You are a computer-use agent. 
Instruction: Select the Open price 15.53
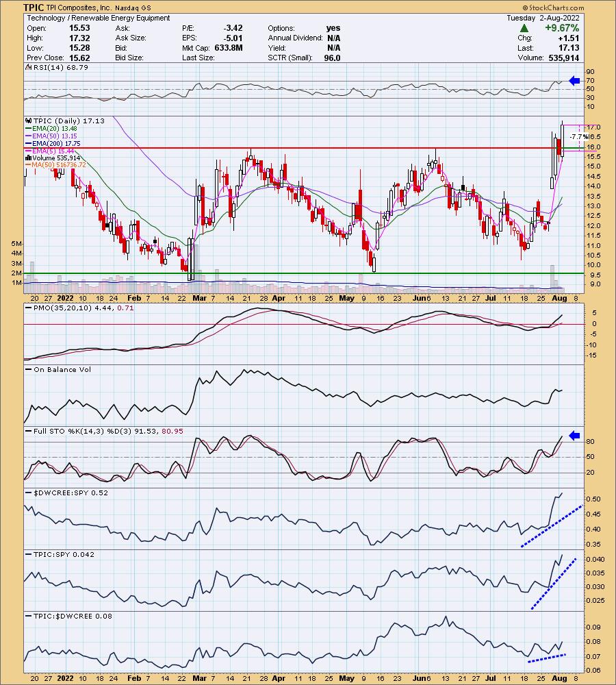point(79,28)
